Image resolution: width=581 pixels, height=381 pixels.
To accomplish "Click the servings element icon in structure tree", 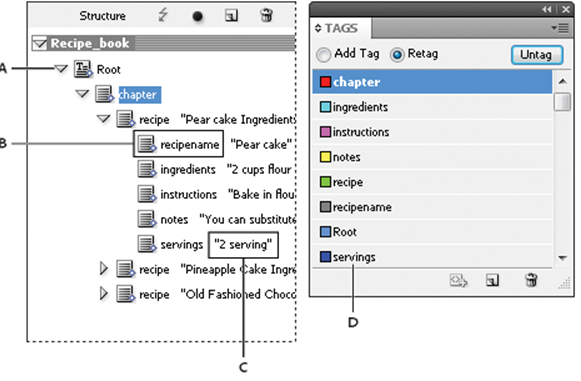I will pyautogui.click(x=147, y=244).
